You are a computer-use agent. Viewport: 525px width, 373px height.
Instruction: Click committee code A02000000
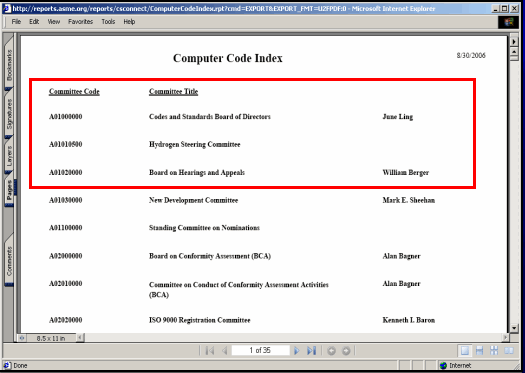tap(66, 256)
